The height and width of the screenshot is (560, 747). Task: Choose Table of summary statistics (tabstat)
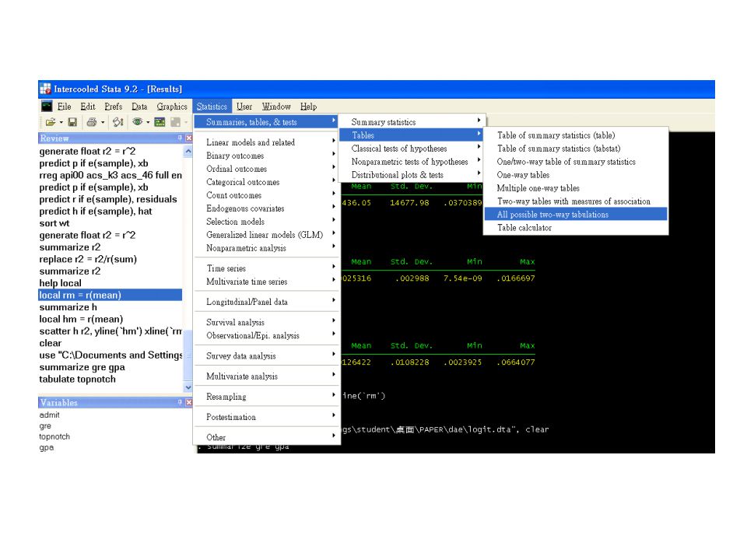[576, 149]
